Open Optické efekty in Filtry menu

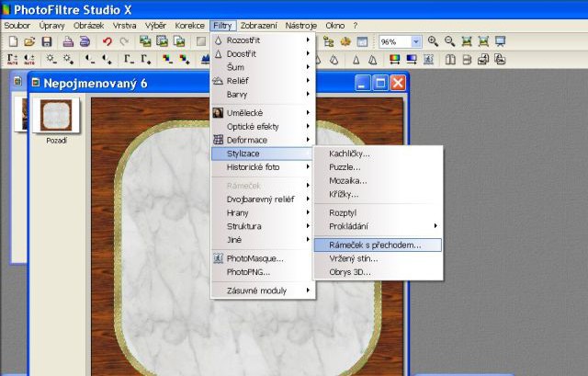(x=264, y=127)
